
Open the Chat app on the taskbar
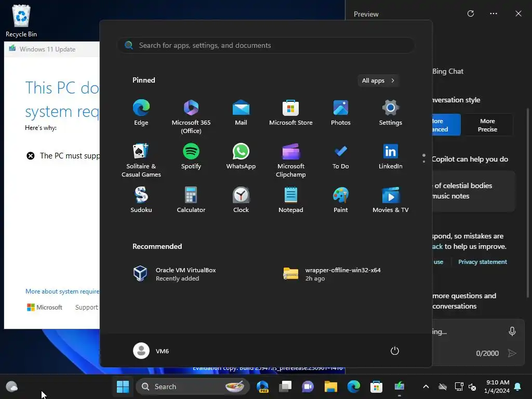coord(308,387)
